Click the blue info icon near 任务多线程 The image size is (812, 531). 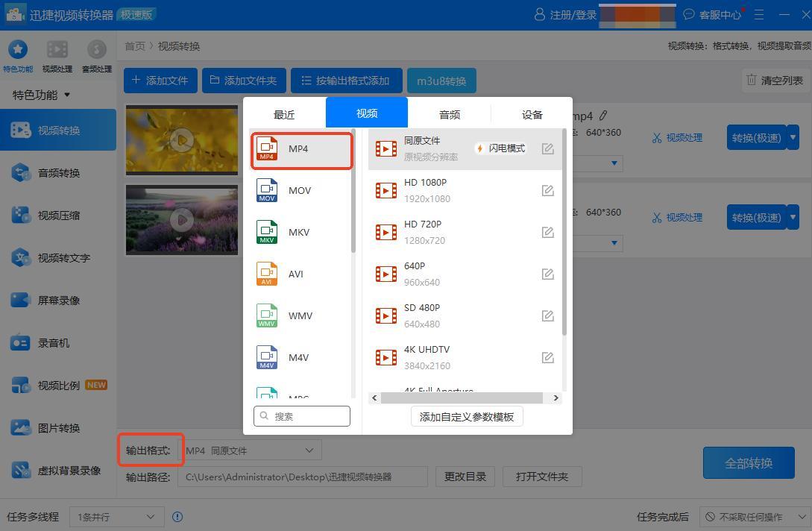click(x=177, y=516)
